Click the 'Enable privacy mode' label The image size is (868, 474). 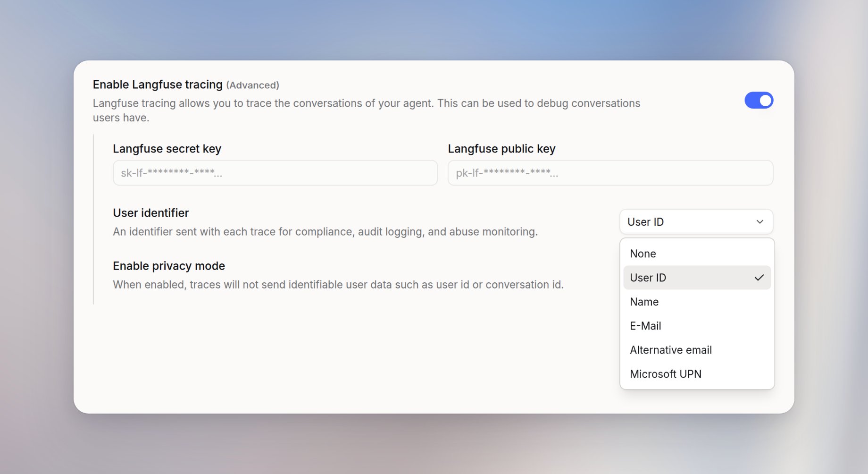tap(169, 266)
